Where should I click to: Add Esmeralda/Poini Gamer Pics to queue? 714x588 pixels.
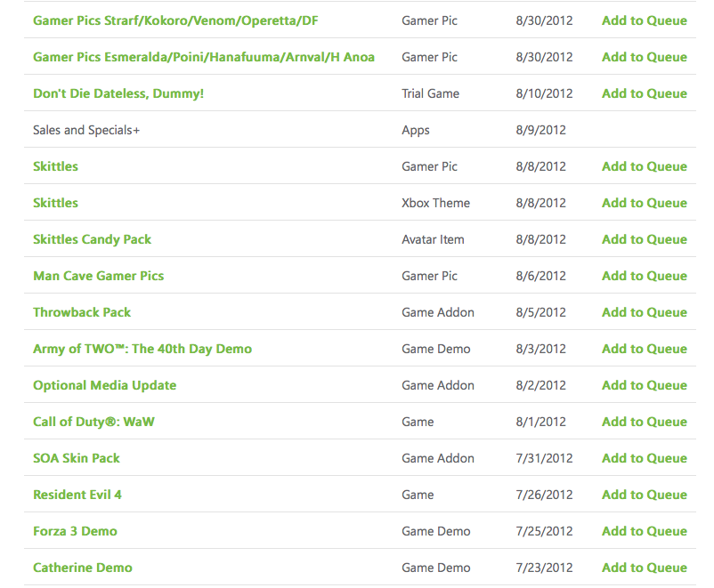click(x=645, y=57)
